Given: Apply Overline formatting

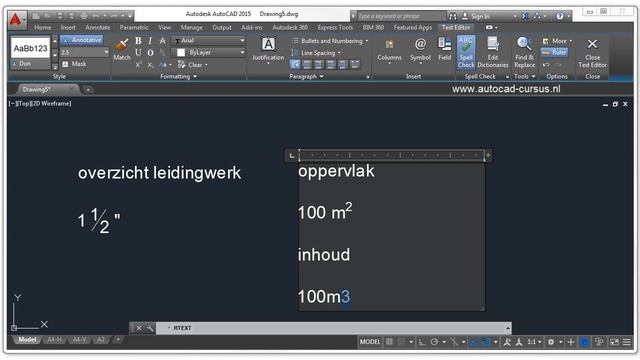Looking at the screenshot, I should (150, 53).
